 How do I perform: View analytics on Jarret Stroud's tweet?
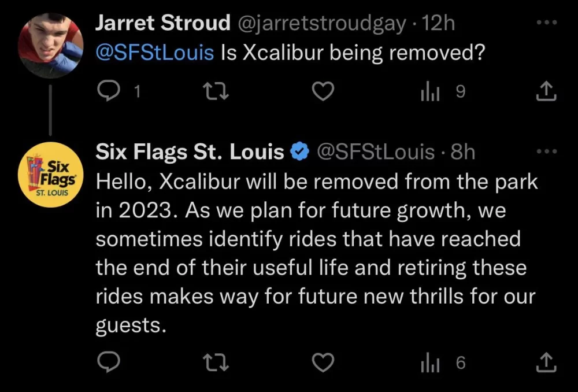coord(429,90)
